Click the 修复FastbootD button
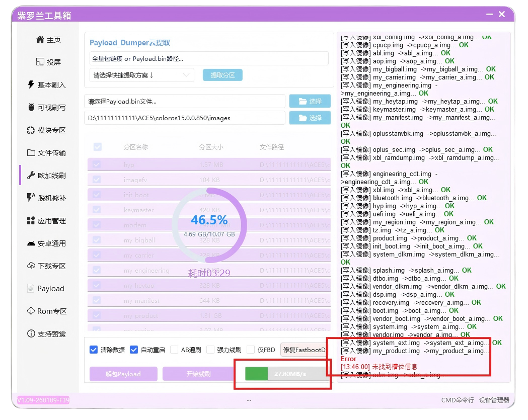528x420 pixels. coord(304,350)
